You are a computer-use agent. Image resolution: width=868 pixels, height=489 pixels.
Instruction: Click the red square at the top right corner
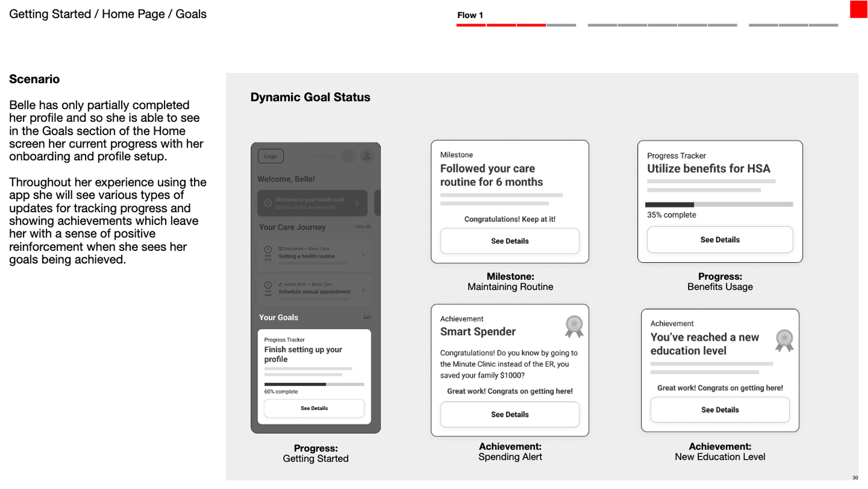point(858,8)
